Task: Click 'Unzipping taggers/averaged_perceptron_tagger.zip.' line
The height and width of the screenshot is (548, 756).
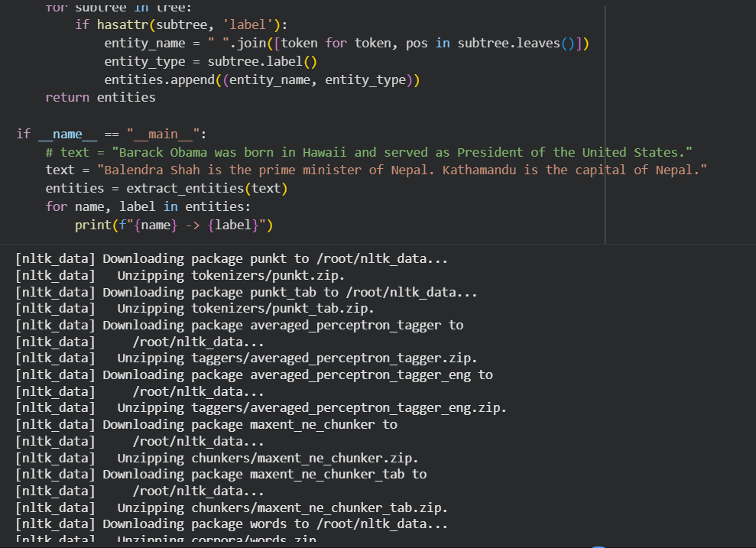Action: point(246,358)
